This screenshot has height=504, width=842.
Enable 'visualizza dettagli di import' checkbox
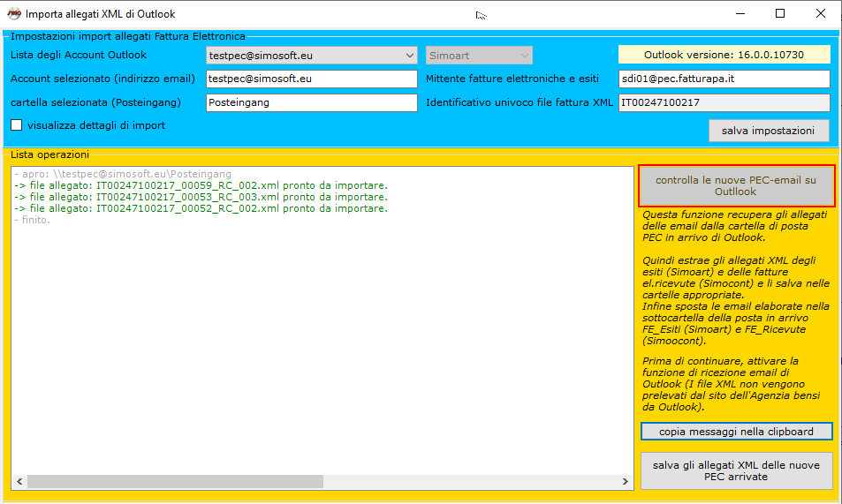point(17,125)
